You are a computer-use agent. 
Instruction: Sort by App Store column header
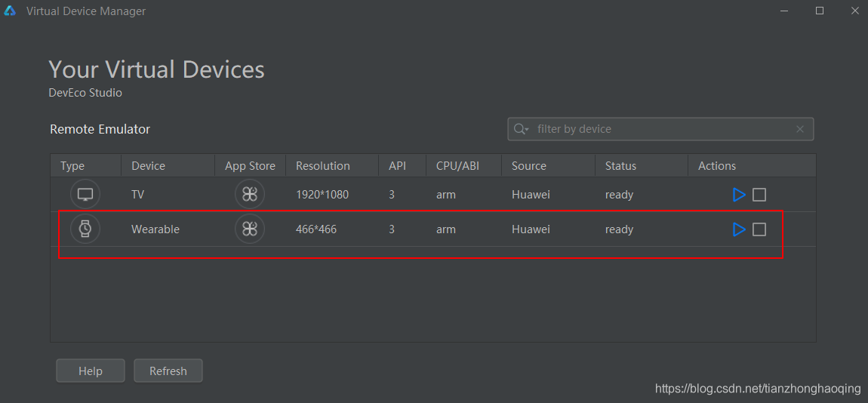click(251, 166)
